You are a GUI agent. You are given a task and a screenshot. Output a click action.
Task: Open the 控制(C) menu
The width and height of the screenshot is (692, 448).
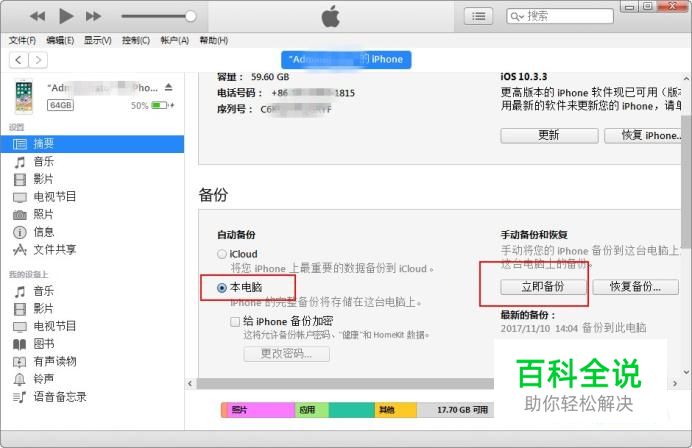pyautogui.click(x=136, y=41)
